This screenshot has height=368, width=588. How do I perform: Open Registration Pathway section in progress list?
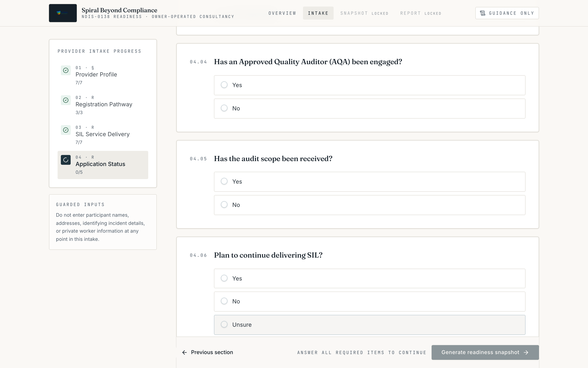103,105
